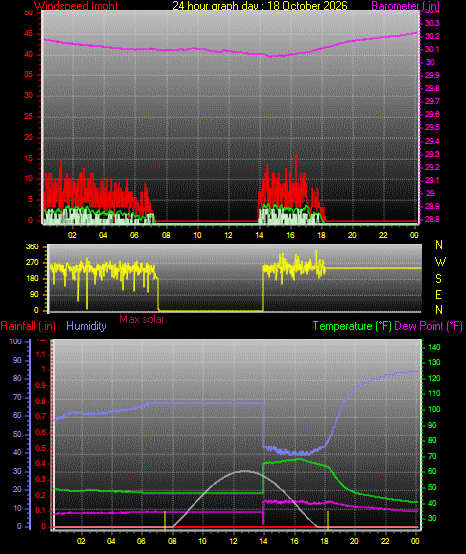Click the 100 humidity scale value
This screenshot has width=466, height=554.
(x=16, y=342)
